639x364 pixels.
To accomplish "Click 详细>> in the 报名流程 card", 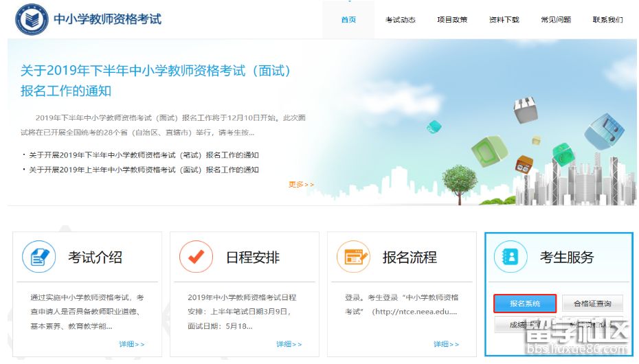I will point(446,344).
